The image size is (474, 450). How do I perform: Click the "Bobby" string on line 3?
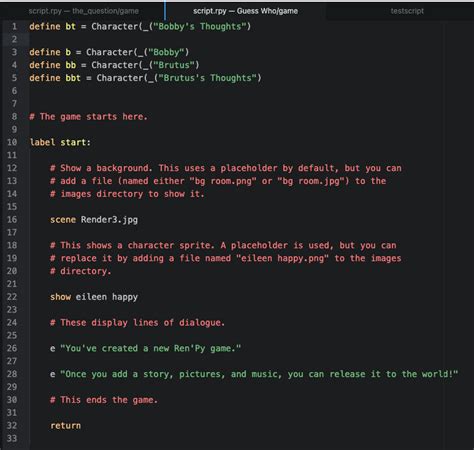pyautogui.click(x=166, y=52)
